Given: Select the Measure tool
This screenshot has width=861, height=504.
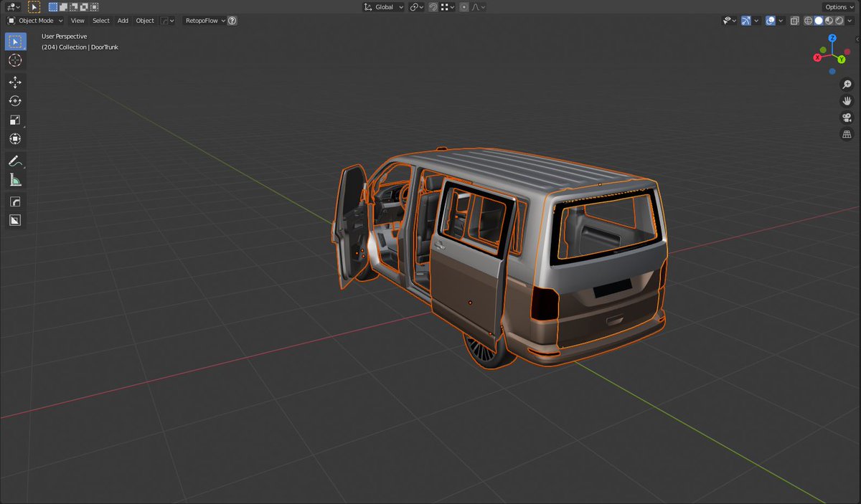Looking at the screenshot, I should tap(15, 179).
